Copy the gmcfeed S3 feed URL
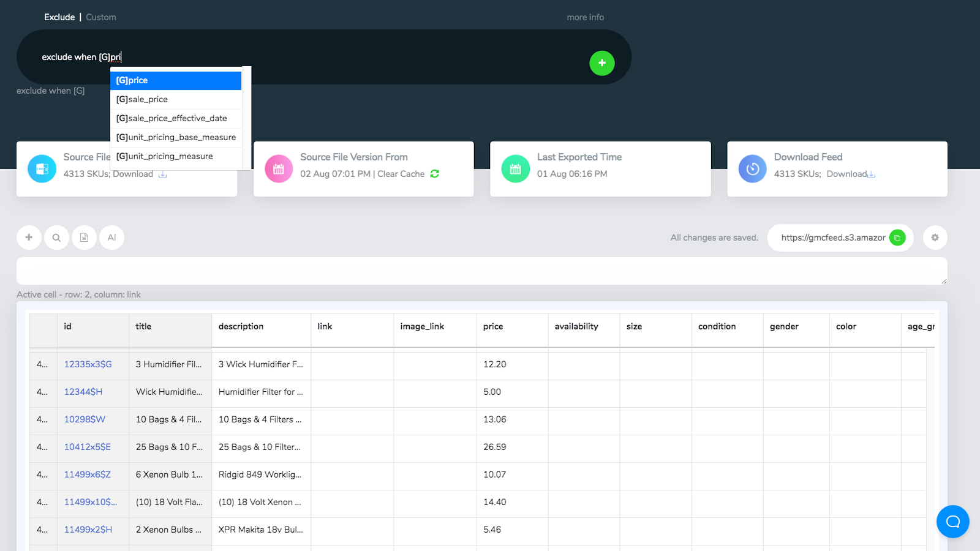 coord(897,238)
